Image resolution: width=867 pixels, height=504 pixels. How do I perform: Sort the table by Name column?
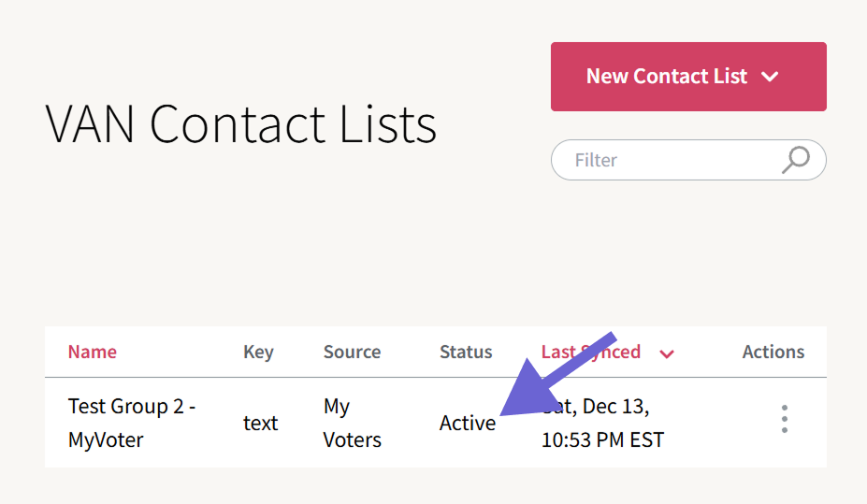point(93,352)
